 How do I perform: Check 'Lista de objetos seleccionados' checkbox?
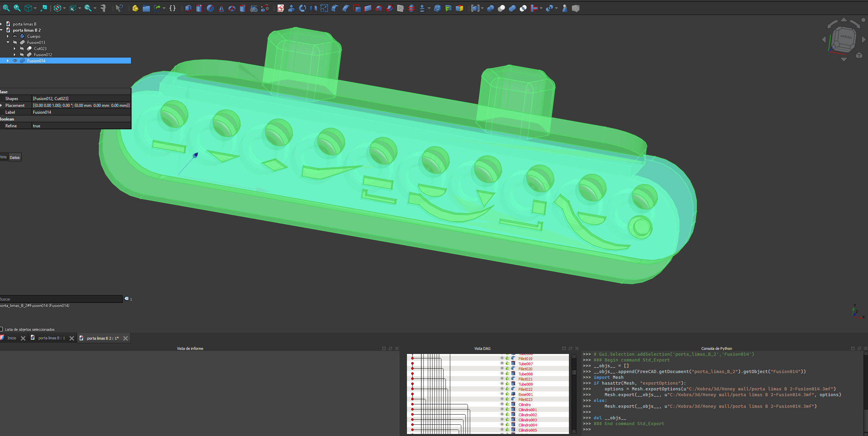pyautogui.click(x=1, y=329)
